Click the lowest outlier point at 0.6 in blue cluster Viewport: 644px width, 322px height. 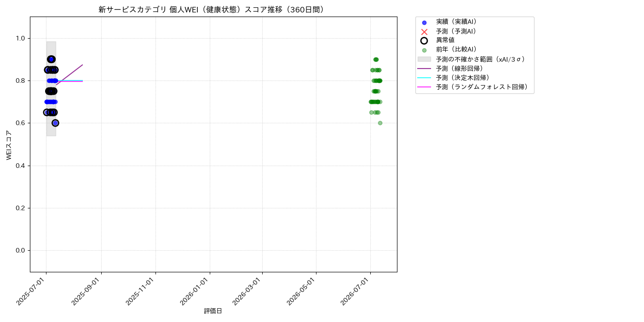click(55, 123)
